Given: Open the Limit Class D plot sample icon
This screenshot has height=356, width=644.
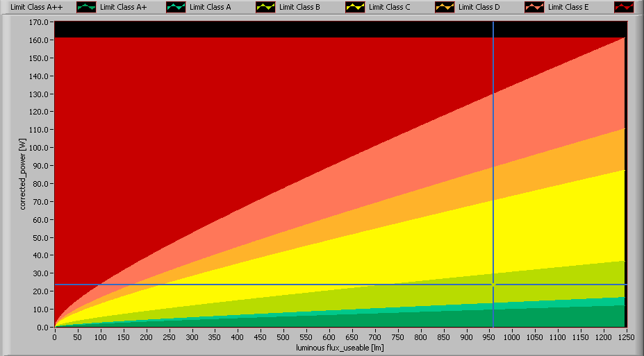Looking at the screenshot, I should coord(534,7).
